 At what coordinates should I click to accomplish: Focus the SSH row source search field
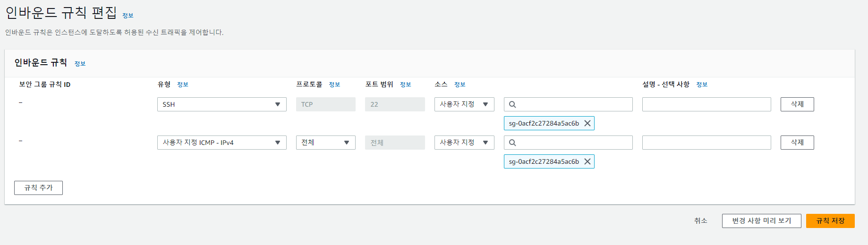coord(568,104)
